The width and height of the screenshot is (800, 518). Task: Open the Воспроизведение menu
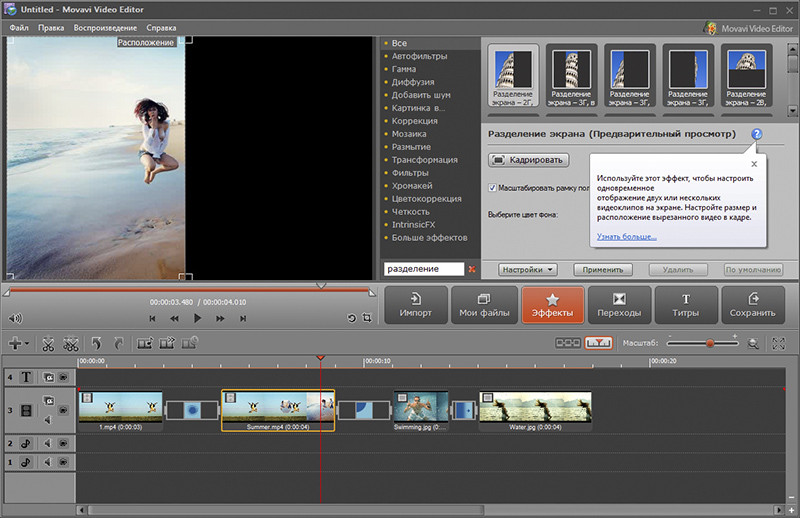click(105, 28)
